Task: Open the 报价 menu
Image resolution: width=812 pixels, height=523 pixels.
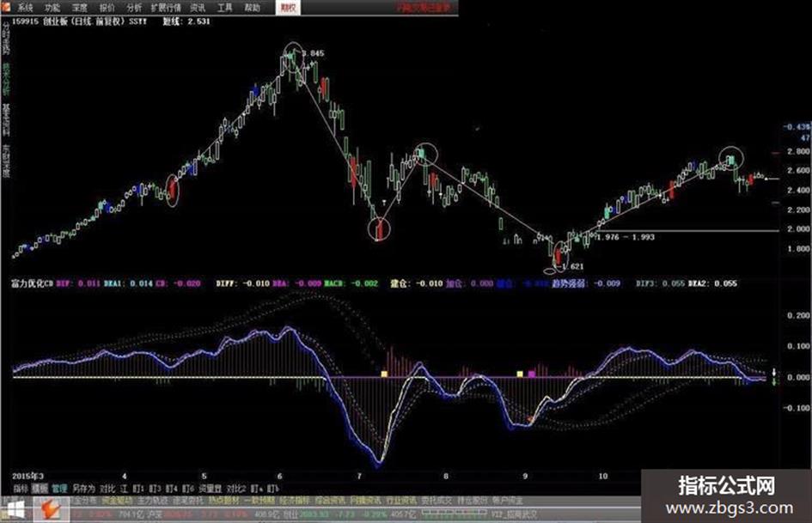Action: pyautogui.click(x=107, y=8)
